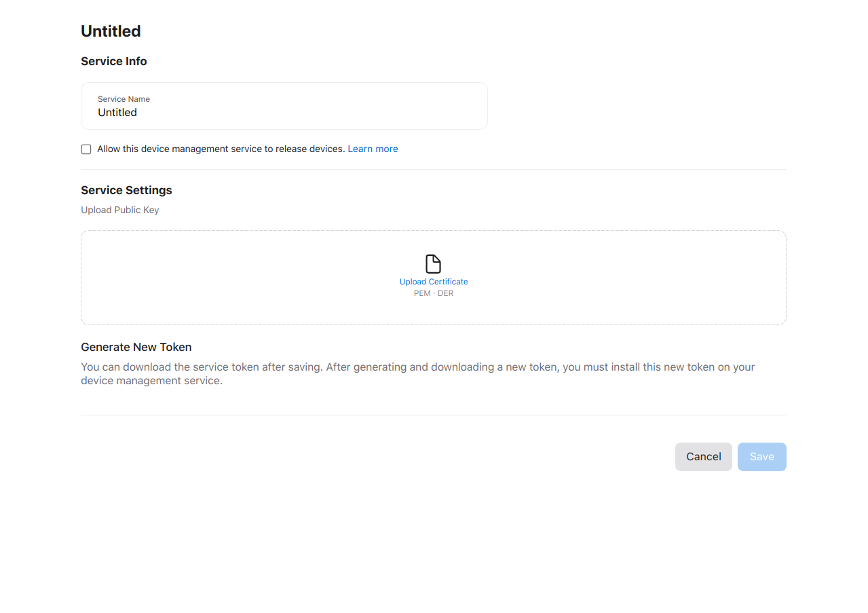868x613 pixels.
Task: Click the Untitled value in Service Name field
Action: [x=117, y=113]
